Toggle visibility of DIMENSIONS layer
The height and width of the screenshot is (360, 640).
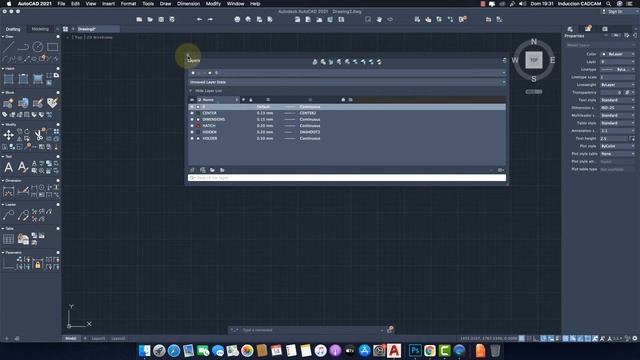pos(192,120)
